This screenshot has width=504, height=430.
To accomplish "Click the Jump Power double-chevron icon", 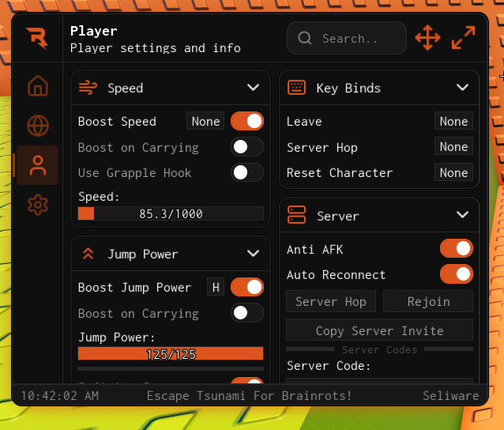I will [88, 254].
